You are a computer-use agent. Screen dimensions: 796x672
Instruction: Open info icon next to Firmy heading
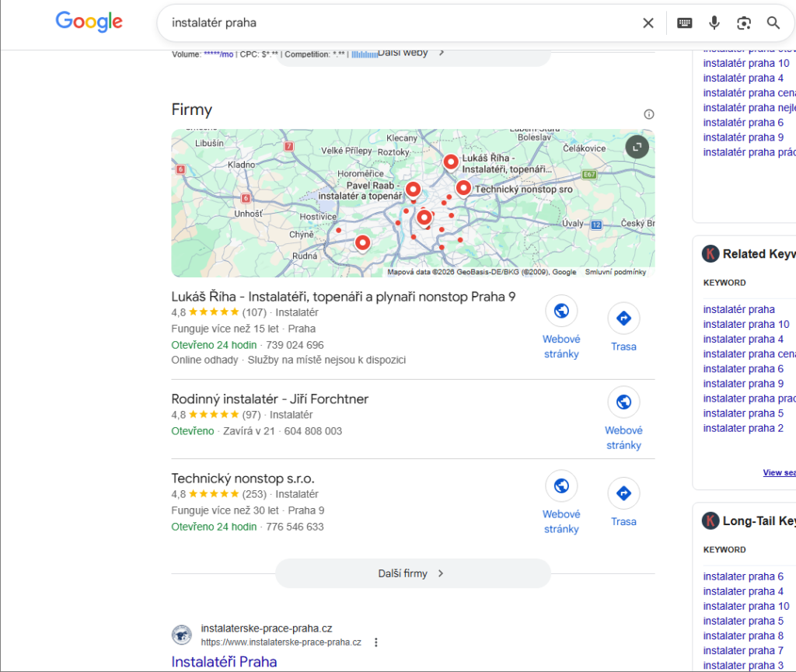[x=649, y=114]
